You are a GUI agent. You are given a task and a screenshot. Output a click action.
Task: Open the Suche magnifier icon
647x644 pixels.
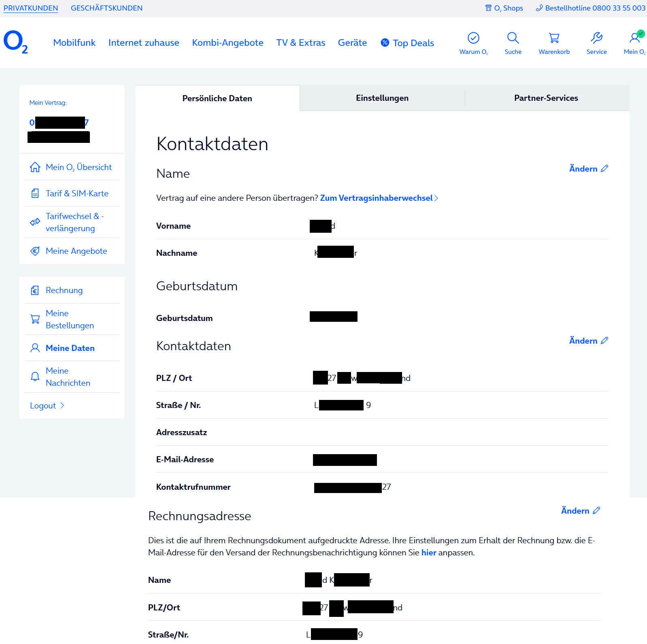tap(513, 38)
